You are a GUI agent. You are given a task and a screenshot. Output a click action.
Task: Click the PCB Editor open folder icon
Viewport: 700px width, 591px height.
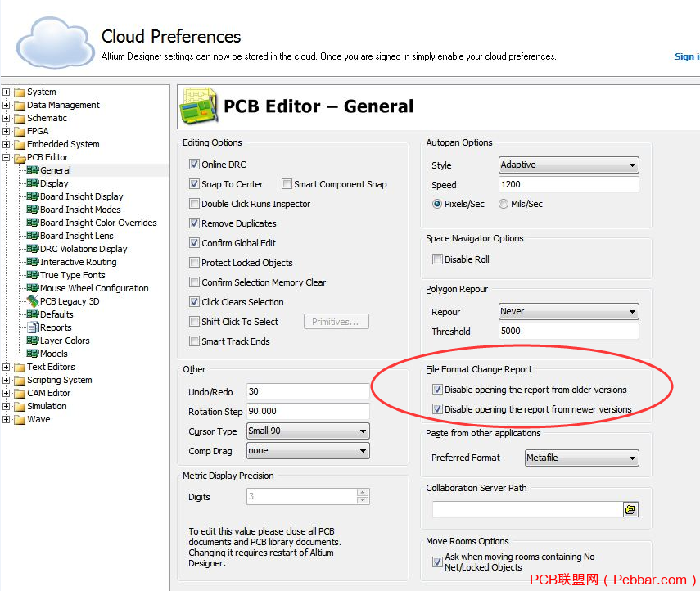tap(20, 158)
